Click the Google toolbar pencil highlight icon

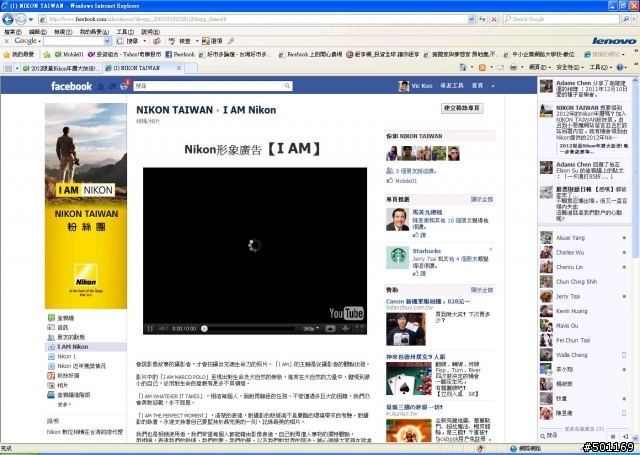pos(231,41)
